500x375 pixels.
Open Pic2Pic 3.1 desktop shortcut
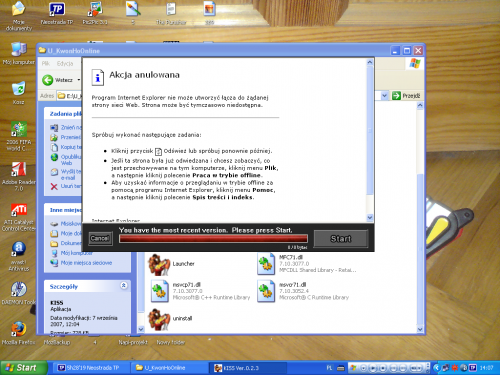[x=95, y=13]
